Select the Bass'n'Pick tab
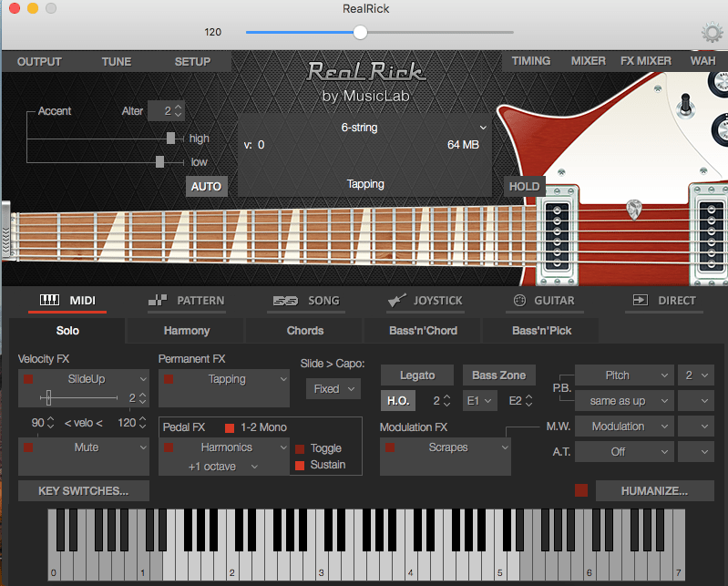 click(x=541, y=331)
